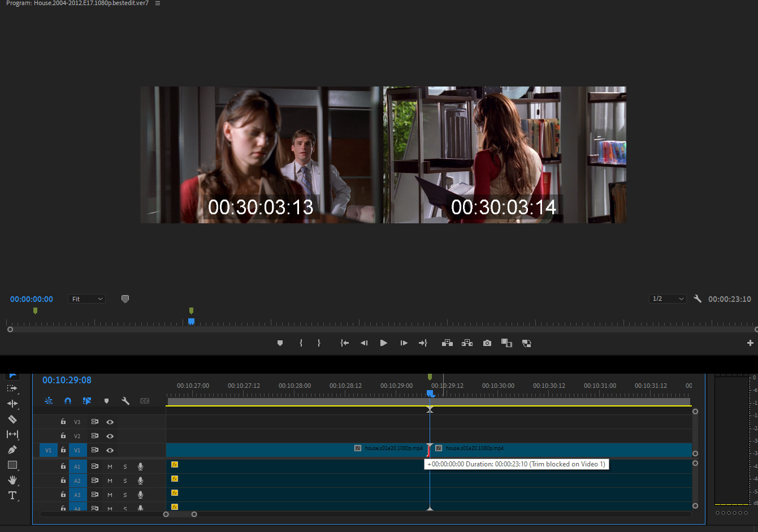Toggle Proxies button in Program Monitor

[526, 343]
